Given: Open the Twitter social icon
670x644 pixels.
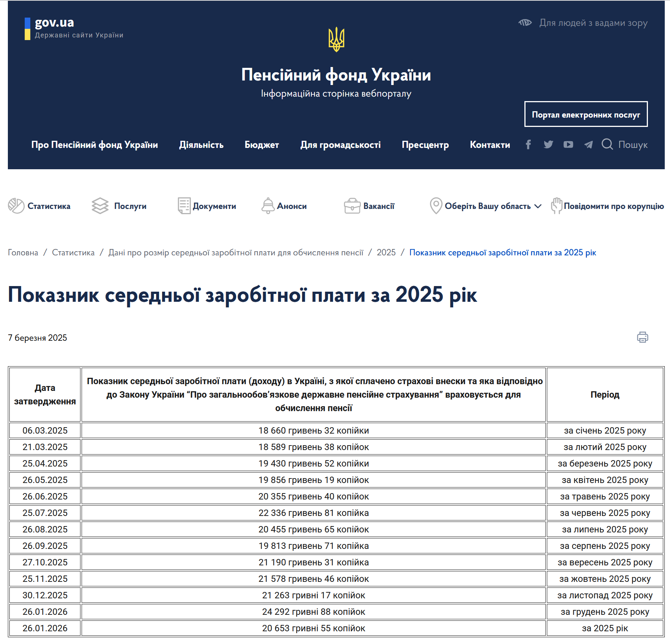Looking at the screenshot, I should coord(548,145).
